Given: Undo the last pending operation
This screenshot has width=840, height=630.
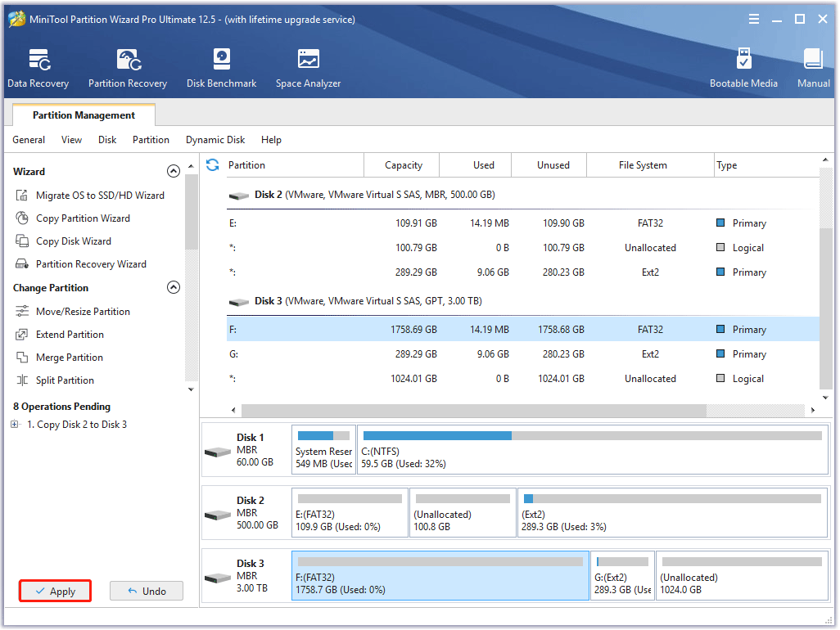Looking at the screenshot, I should (147, 591).
